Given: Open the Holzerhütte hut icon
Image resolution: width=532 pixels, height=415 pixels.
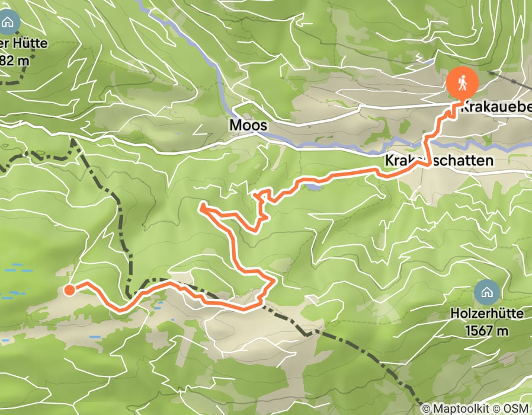Looking at the screenshot, I should pyautogui.click(x=487, y=292).
